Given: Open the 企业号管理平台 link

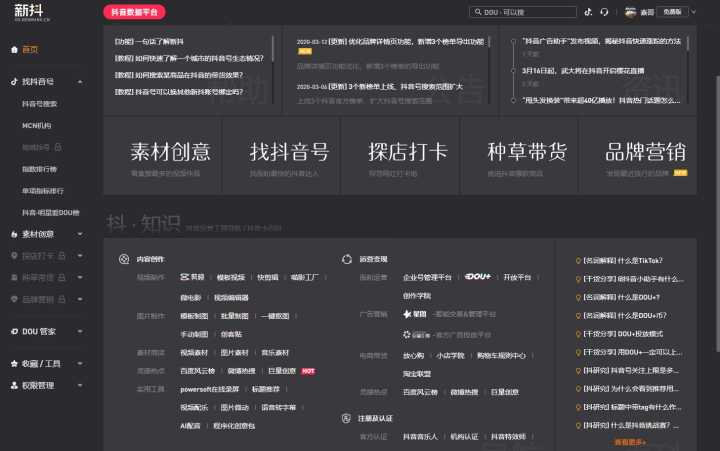Looking at the screenshot, I should (427, 277).
